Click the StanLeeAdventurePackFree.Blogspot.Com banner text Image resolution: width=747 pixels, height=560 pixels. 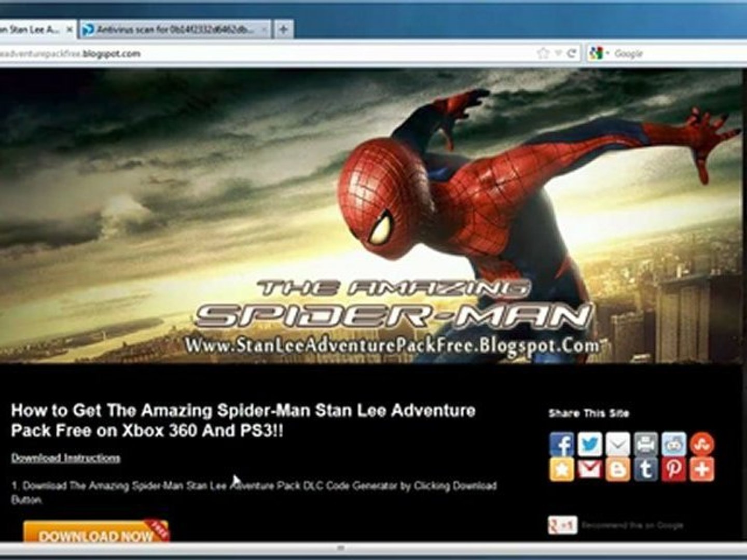coord(393,346)
